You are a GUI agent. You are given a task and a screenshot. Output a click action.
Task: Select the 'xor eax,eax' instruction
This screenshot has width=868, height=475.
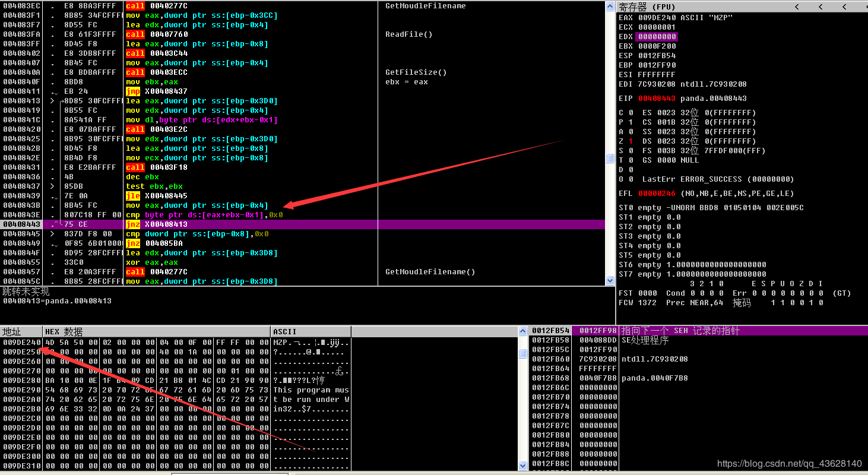point(152,262)
